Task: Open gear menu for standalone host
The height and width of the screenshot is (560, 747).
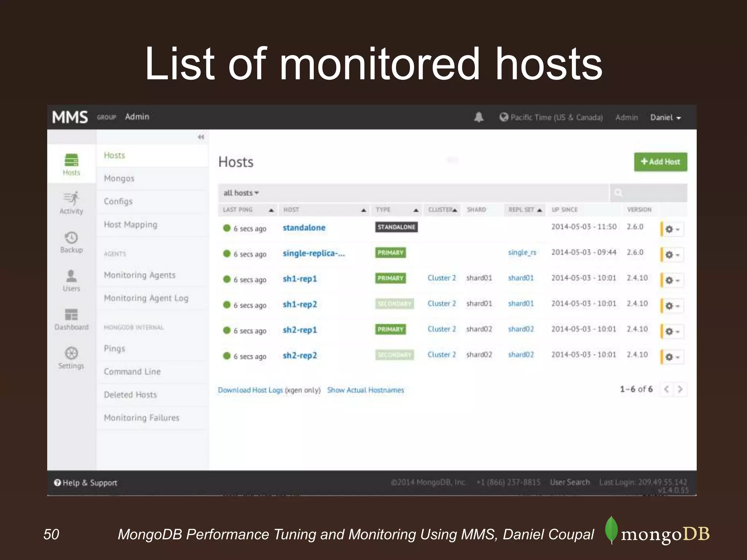Action: pyautogui.click(x=672, y=229)
